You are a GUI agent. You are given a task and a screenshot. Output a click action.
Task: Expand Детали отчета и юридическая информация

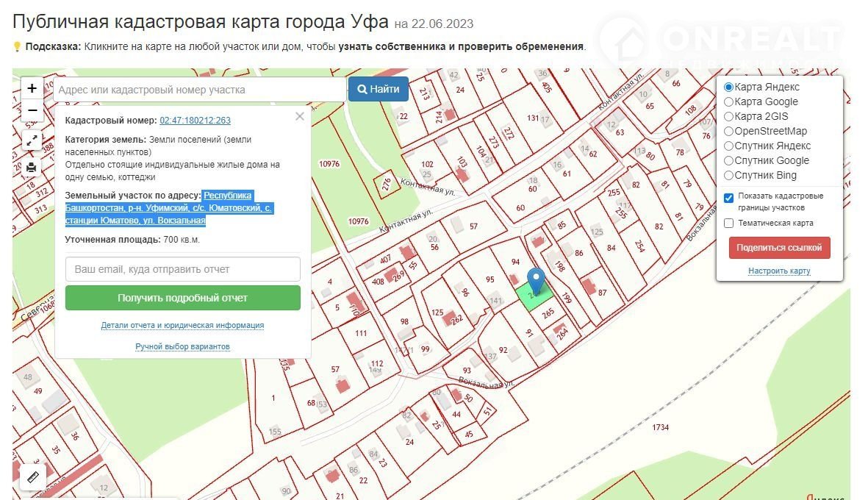182,325
